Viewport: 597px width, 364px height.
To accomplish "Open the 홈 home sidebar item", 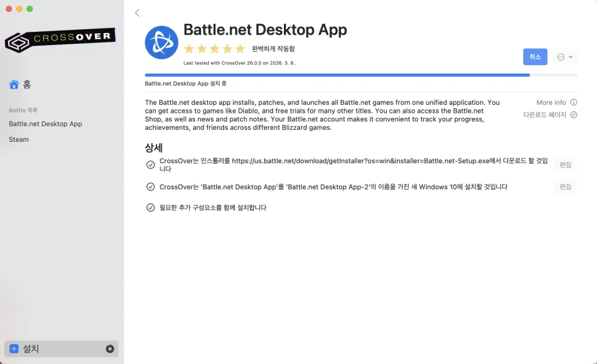I will click(20, 84).
